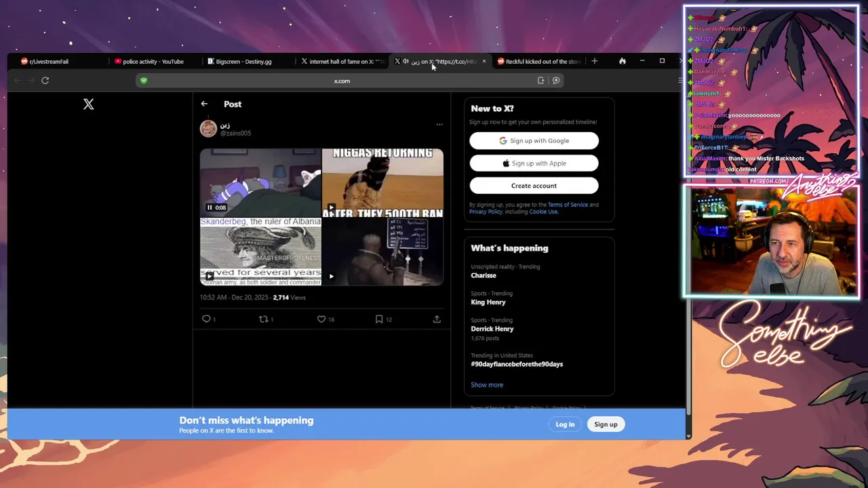Click the post timestamp 10:52 AM Dec 20, 2025
Viewport: 868px width, 488px height.
234,298
